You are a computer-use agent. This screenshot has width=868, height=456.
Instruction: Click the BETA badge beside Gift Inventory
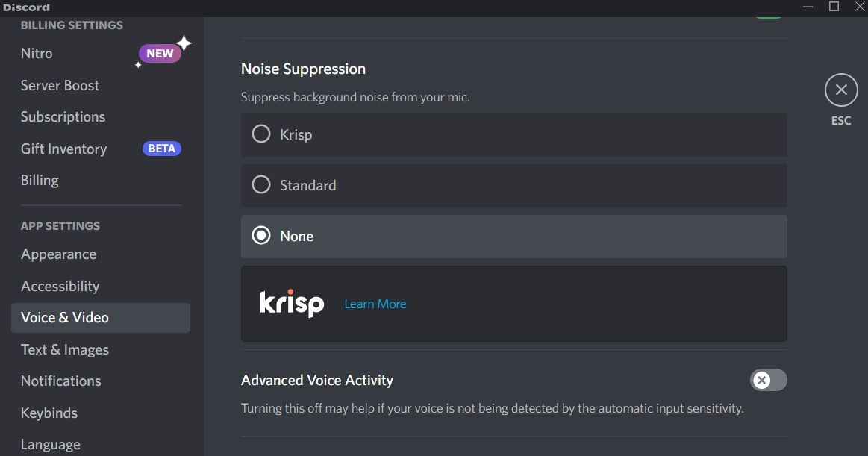pyautogui.click(x=162, y=148)
